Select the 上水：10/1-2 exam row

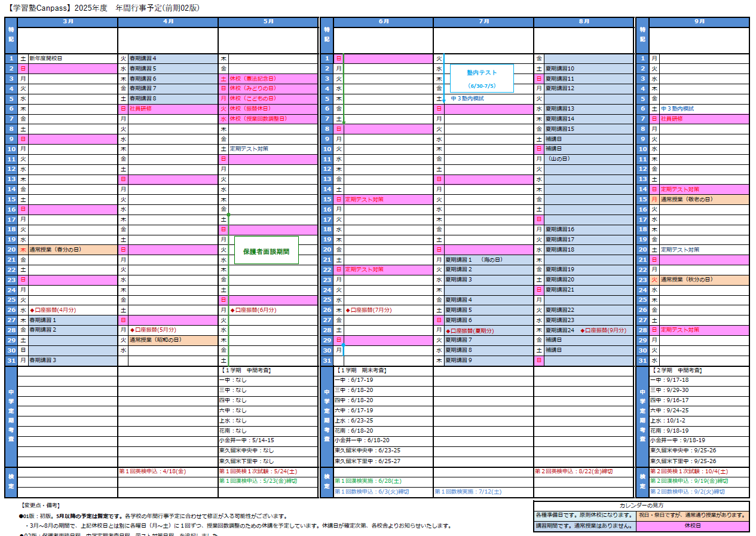click(699, 421)
